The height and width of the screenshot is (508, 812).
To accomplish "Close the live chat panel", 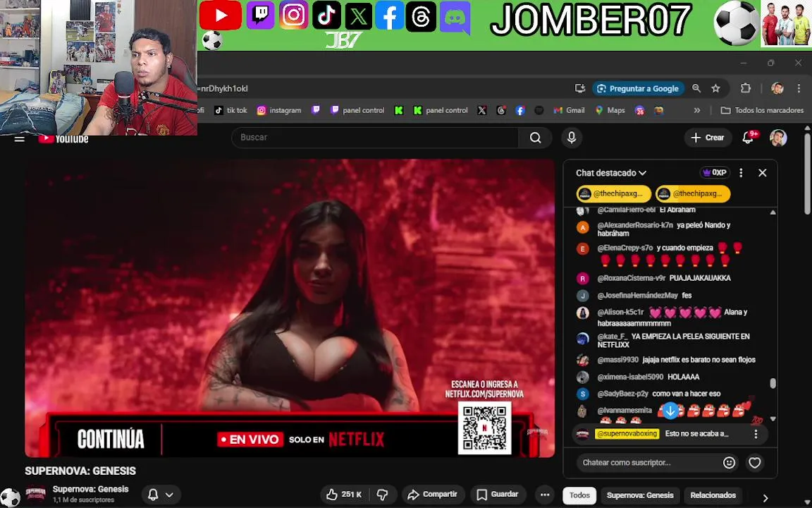I will coord(762,173).
